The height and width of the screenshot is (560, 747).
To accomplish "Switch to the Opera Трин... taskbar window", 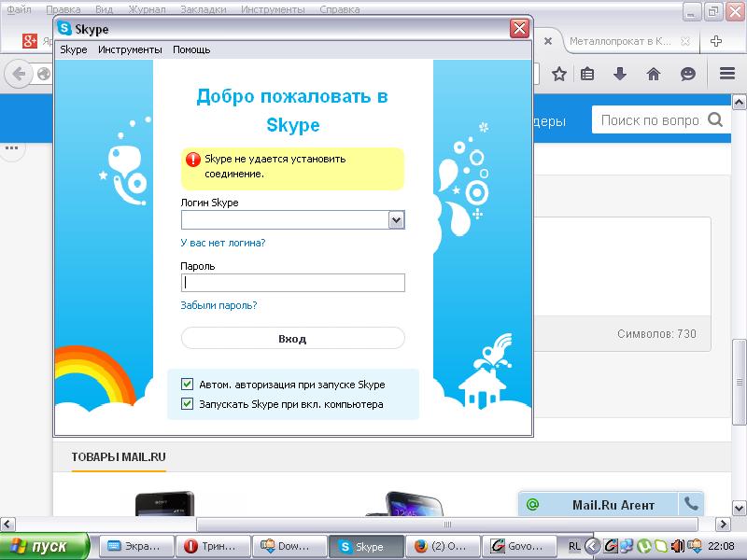I will pyautogui.click(x=213, y=546).
